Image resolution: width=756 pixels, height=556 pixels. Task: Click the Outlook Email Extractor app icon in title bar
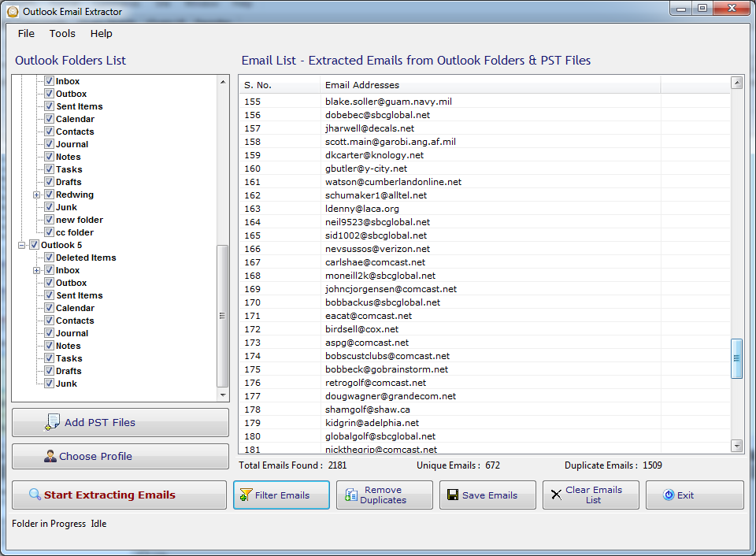13,12
